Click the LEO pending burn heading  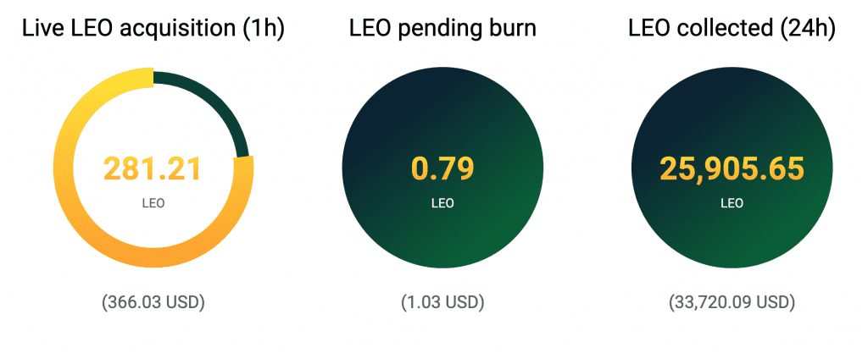442,30
